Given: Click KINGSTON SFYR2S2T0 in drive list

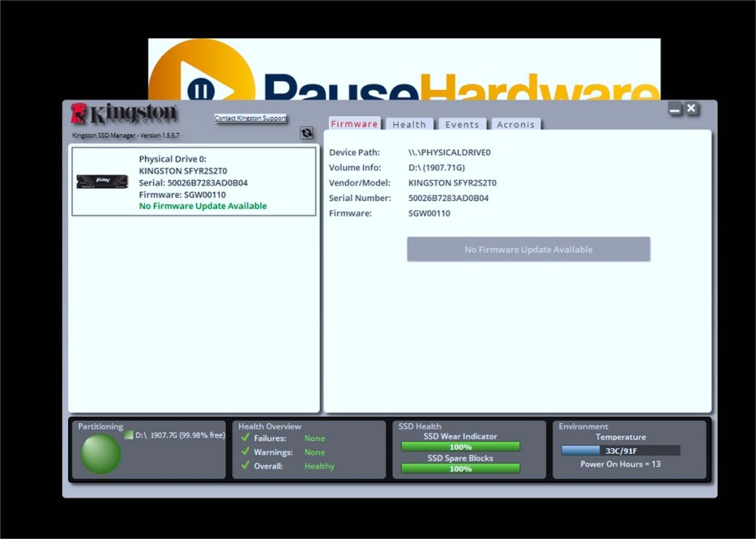Looking at the screenshot, I should click(x=183, y=171).
